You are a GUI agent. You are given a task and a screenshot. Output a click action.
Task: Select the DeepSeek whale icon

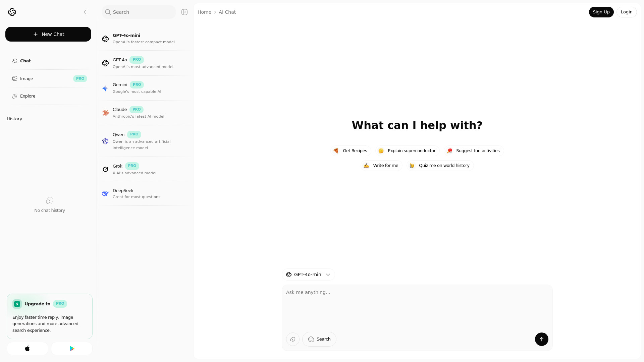pos(105,194)
